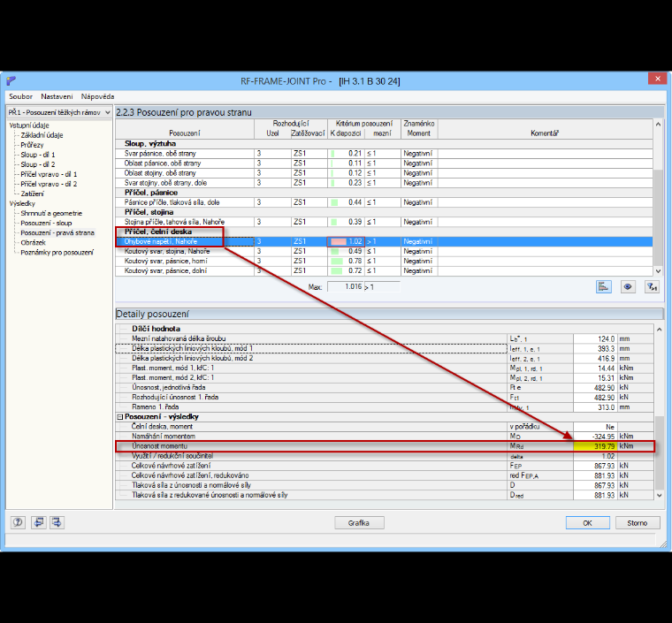
Task: Go to next table arrow icon
Action: coord(57,522)
